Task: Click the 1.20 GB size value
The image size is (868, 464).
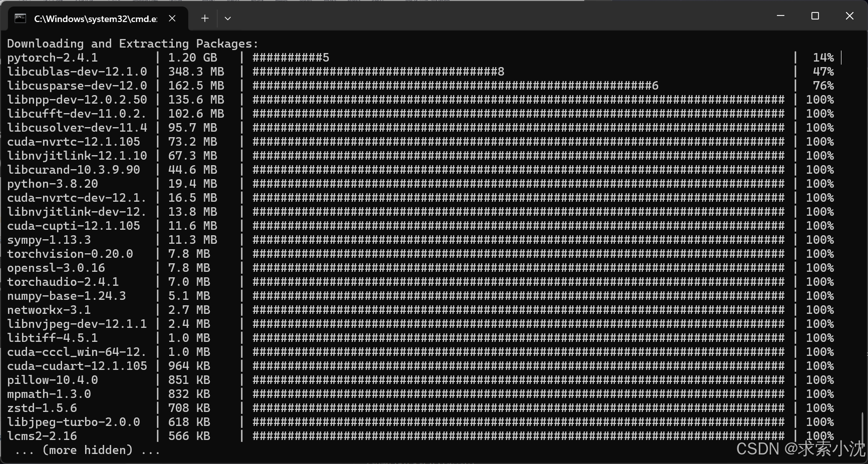Action: click(193, 58)
